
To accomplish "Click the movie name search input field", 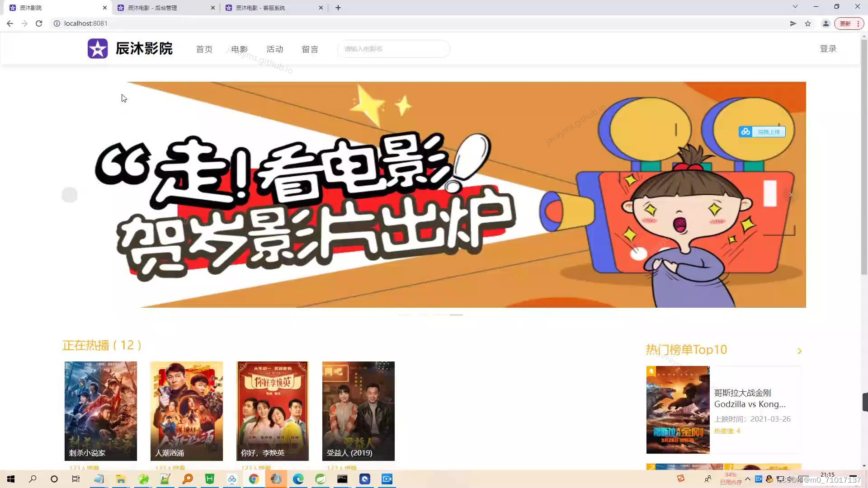I will 393,49.
